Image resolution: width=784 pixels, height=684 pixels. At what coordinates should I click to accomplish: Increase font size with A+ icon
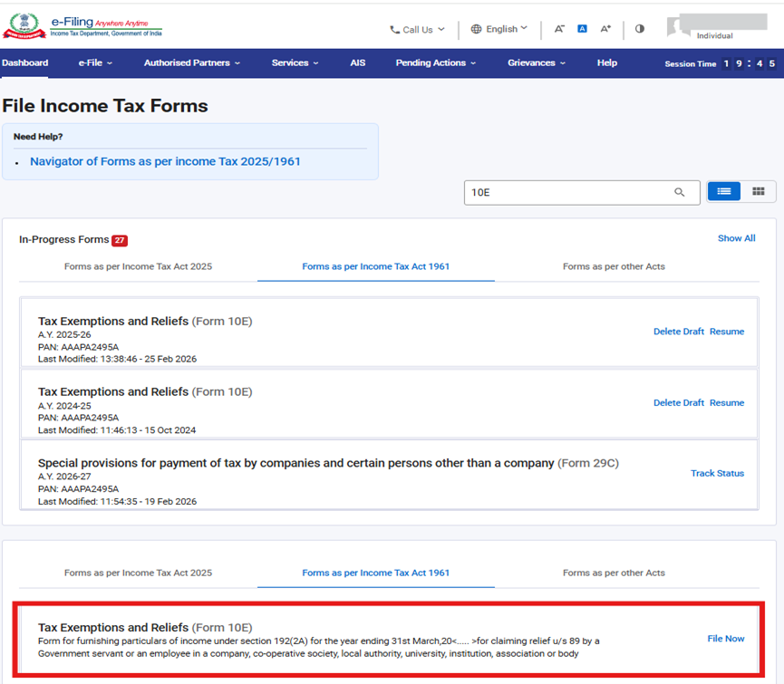pyautogui.click(x=605, y=29)
